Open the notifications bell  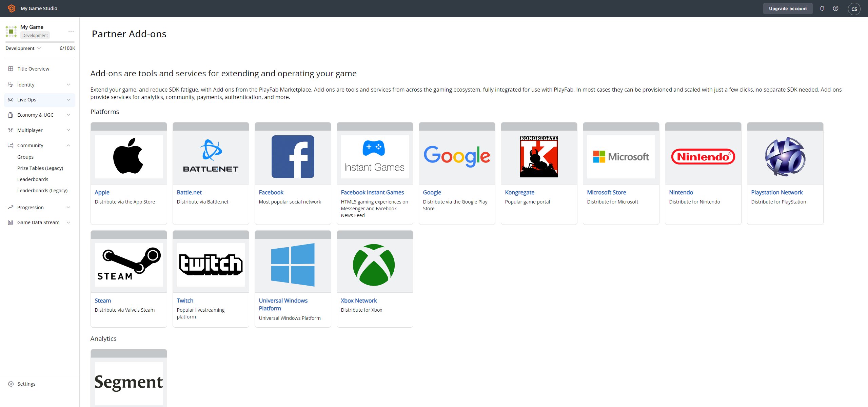click(822, 8)
